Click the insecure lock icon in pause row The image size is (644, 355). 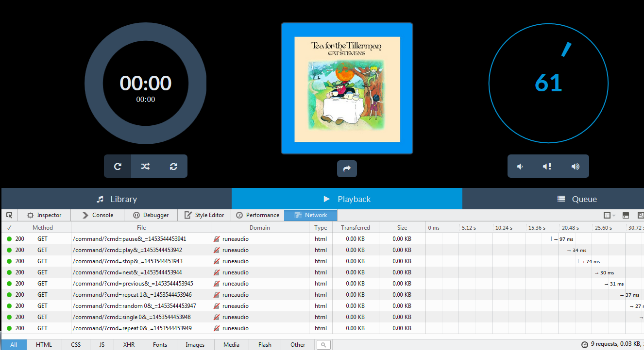(x=217, y=239)
